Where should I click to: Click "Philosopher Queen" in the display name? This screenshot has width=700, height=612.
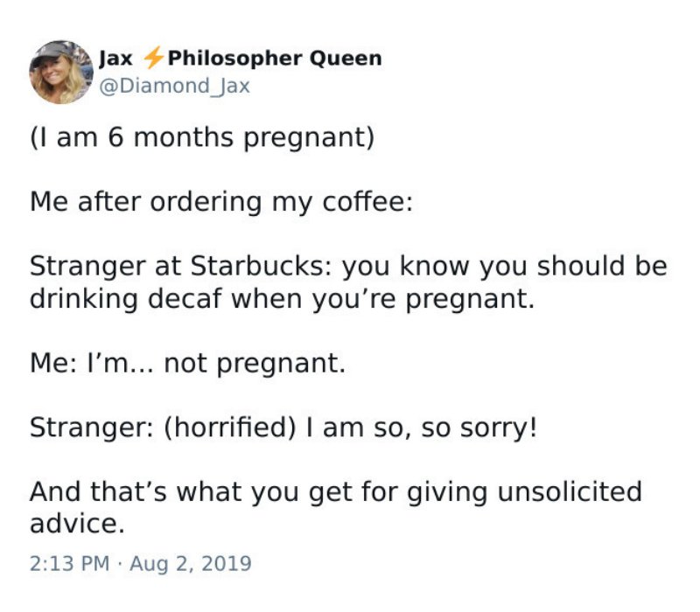275,59
